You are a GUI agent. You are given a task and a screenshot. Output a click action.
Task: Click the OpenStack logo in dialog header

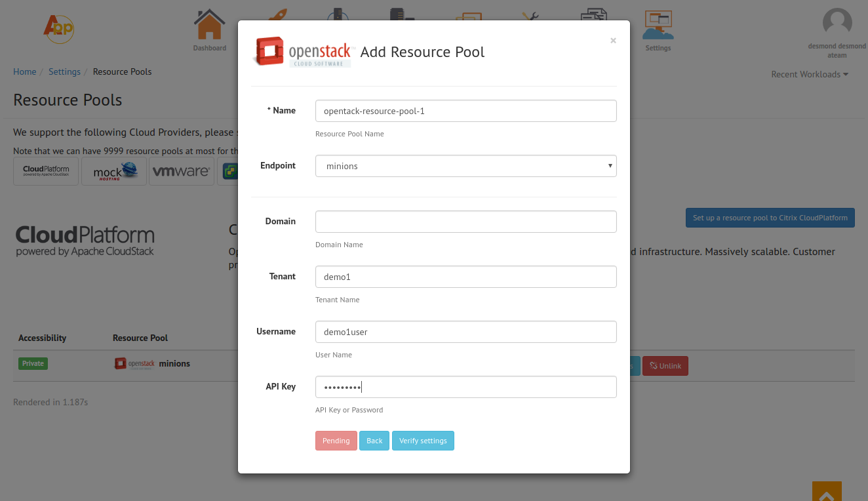coord(303,52)
